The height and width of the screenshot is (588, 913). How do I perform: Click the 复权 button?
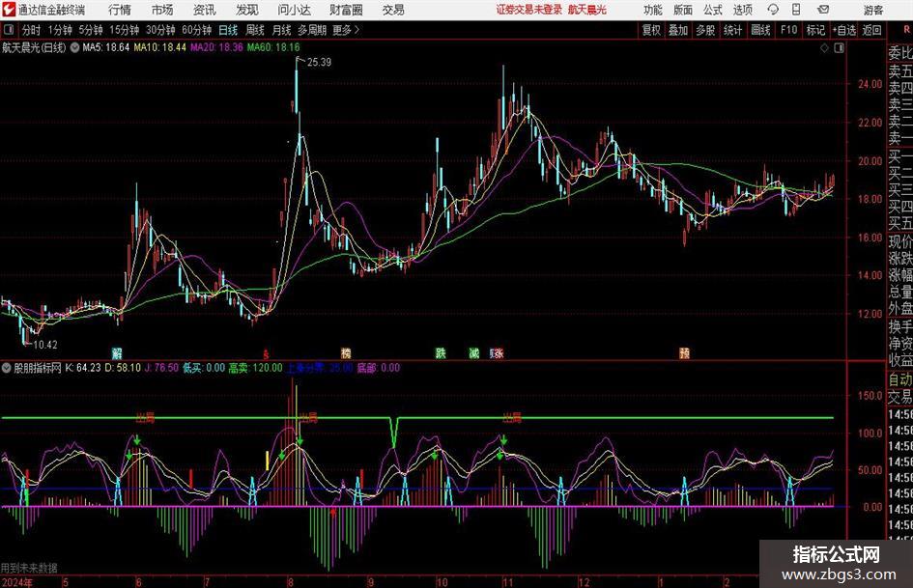coord(651,30)
